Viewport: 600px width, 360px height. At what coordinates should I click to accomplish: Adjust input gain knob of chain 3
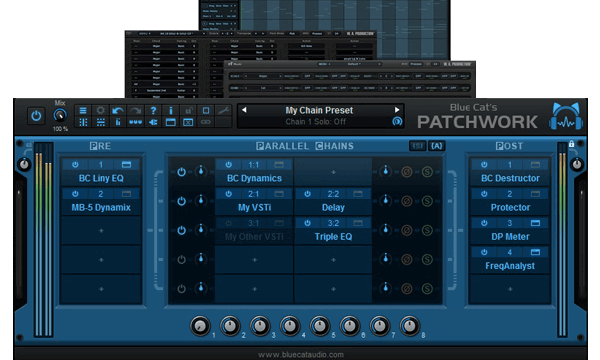click(x=201, y=230)
